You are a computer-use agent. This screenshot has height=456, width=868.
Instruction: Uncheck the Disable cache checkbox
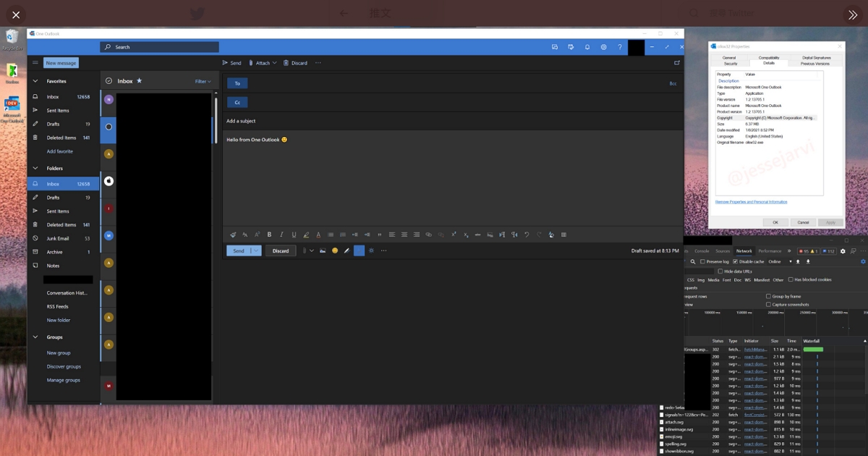pyautogui.click(x=736, y=261)
